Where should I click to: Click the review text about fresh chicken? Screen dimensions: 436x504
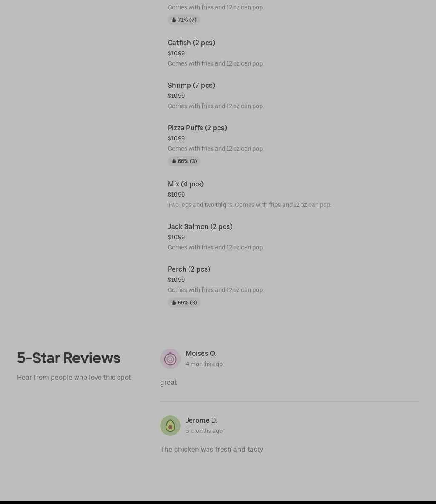[212, 449]
